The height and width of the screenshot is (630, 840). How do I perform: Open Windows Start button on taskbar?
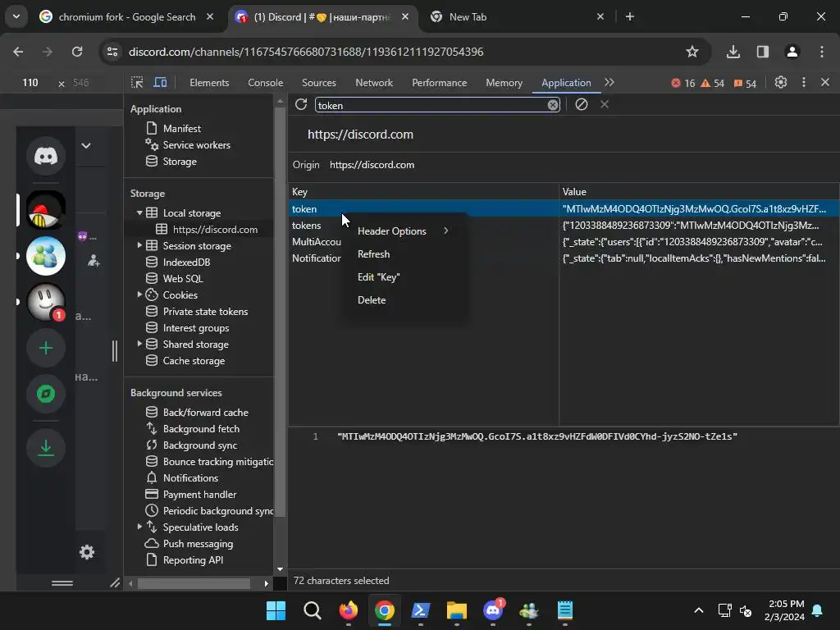[x=276, y=610]
